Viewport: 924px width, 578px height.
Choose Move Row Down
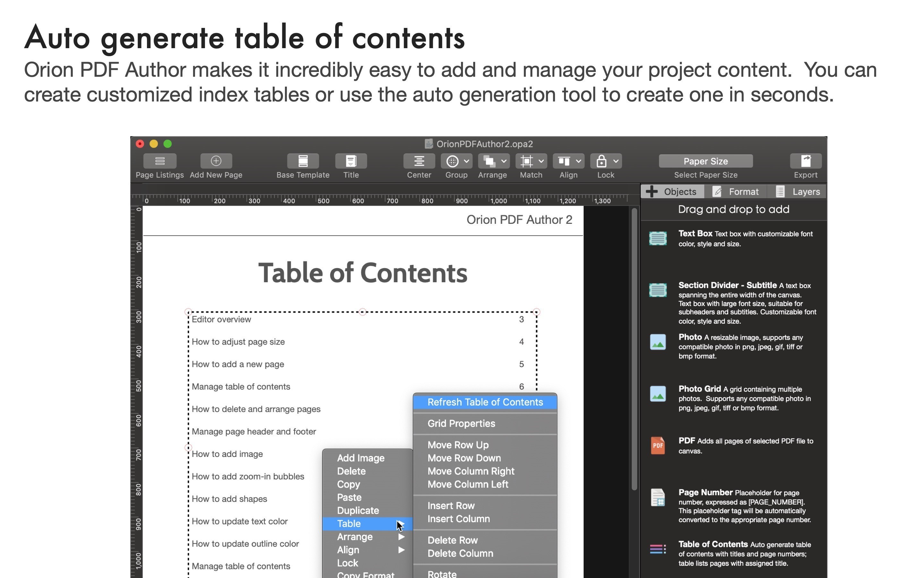(x=485, y=458)
